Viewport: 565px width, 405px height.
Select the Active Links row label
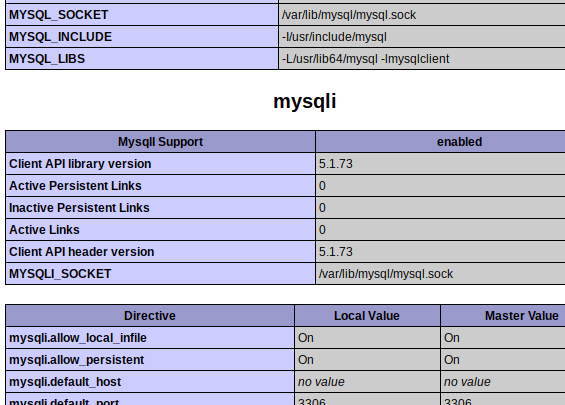tap(44, 230)
